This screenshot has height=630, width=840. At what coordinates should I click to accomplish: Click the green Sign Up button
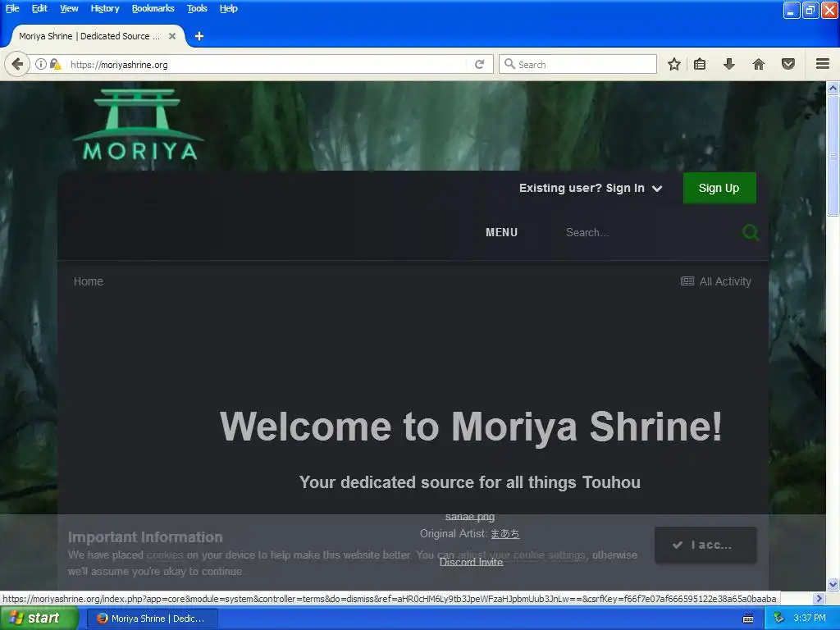coord(719,188)
